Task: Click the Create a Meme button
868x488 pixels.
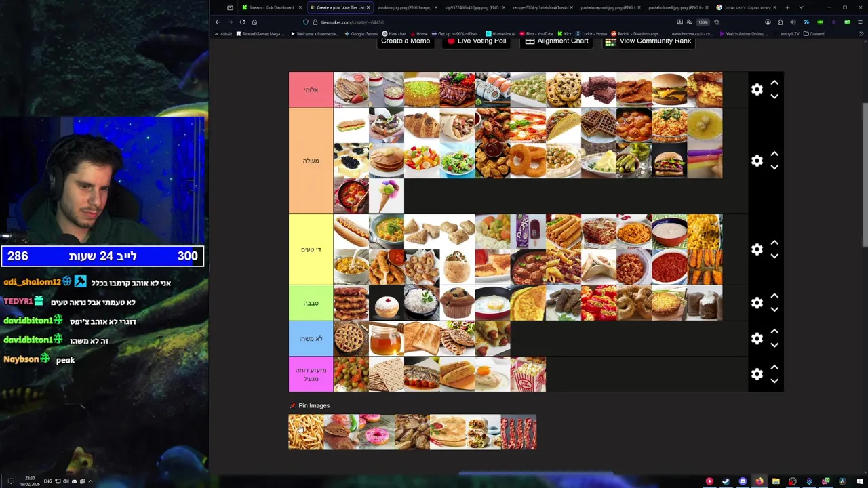Action: 406,41
